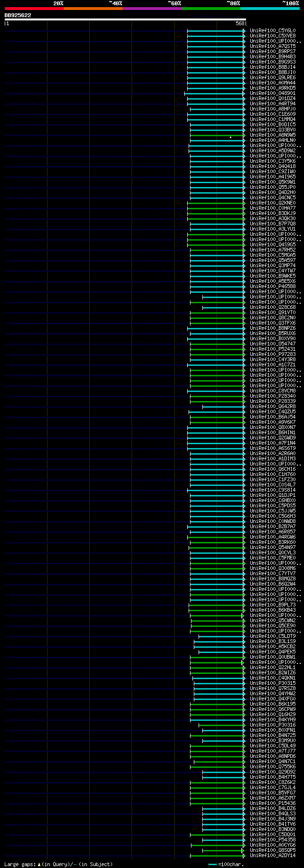Viewport: 304px width, 868px height.
Task: Select the UniRef100_A8N9W5 hit label
Action: pos(273,135)
